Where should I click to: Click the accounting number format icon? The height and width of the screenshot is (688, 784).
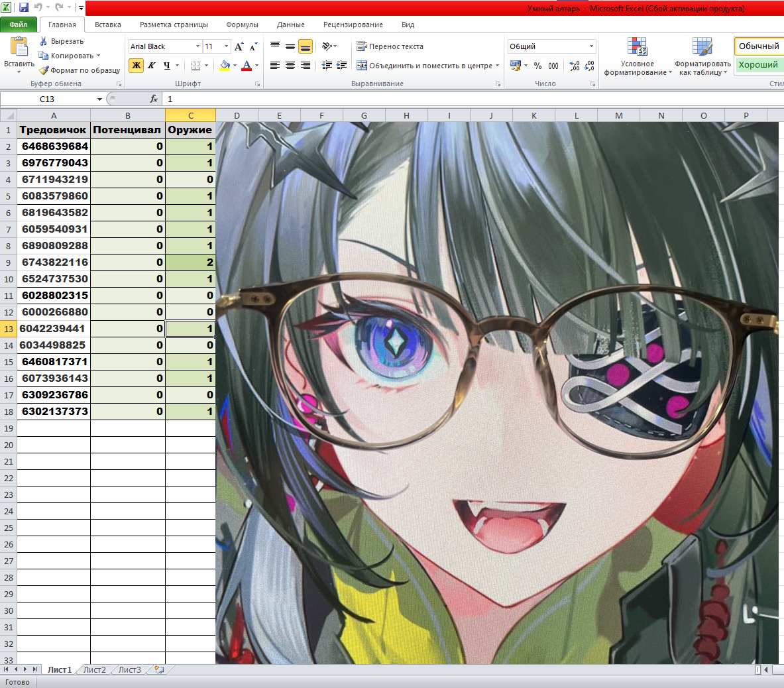pyautogui.click(x=516, y=66)
